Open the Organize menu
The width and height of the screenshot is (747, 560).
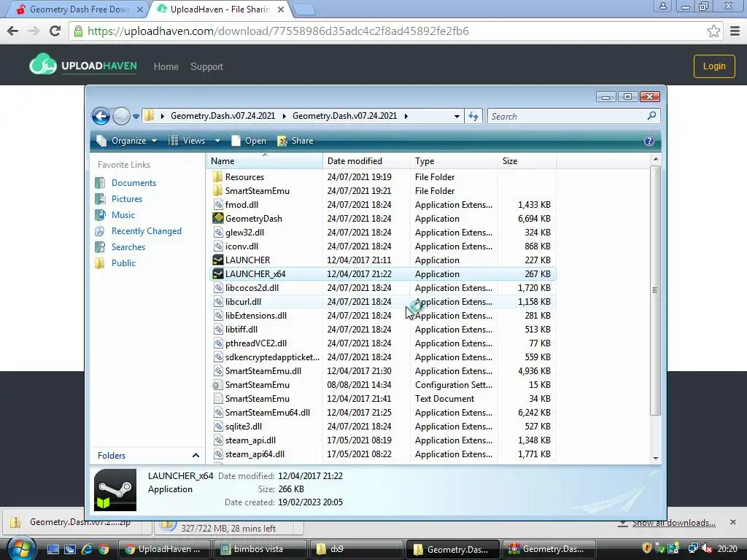click(127, 141)
